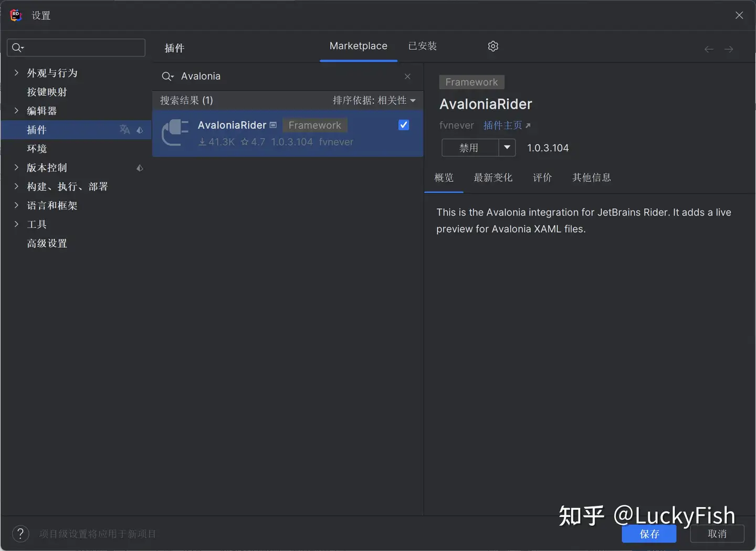Click the AvaloniaRider plugin plug icon
This screenshot has height=551, width=756.
tap(175, 133)
